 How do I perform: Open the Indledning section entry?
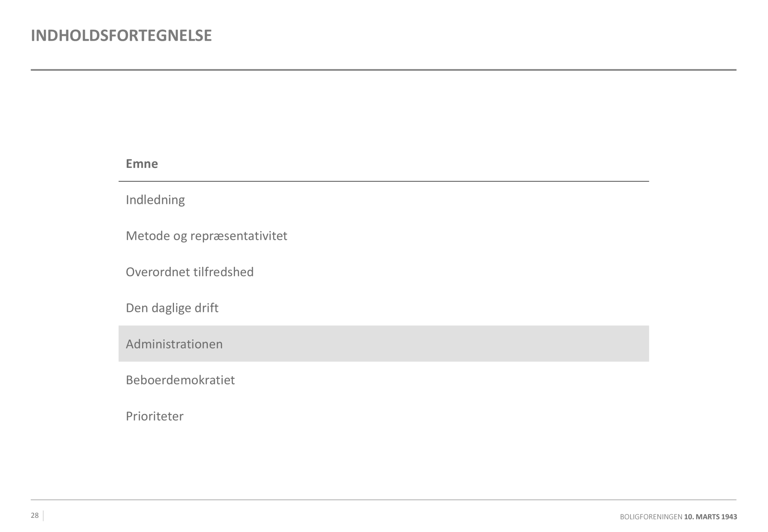coord(155,200)
